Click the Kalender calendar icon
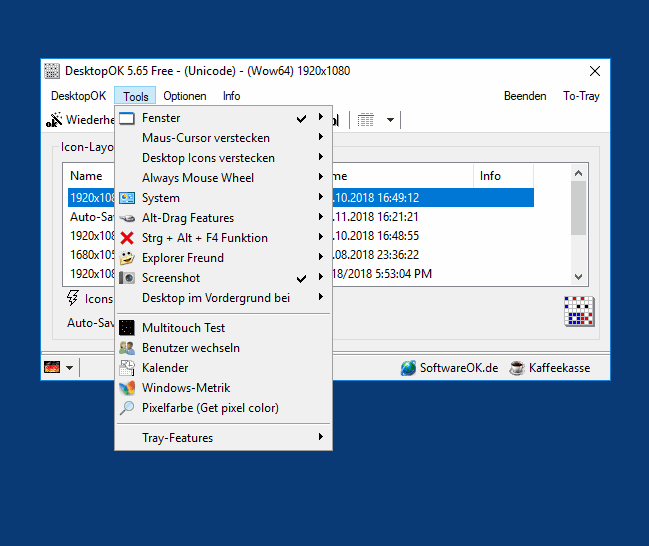The image size is (649, 546). click(127, 368)
